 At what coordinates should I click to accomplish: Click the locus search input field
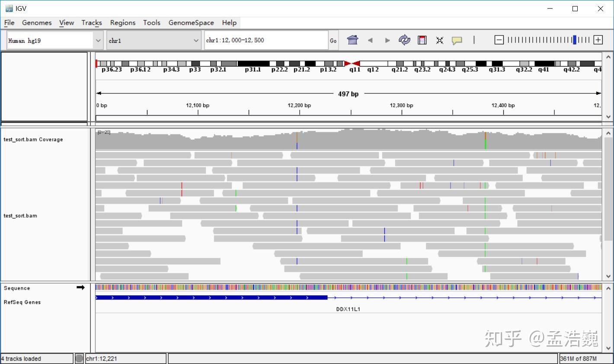266,40
